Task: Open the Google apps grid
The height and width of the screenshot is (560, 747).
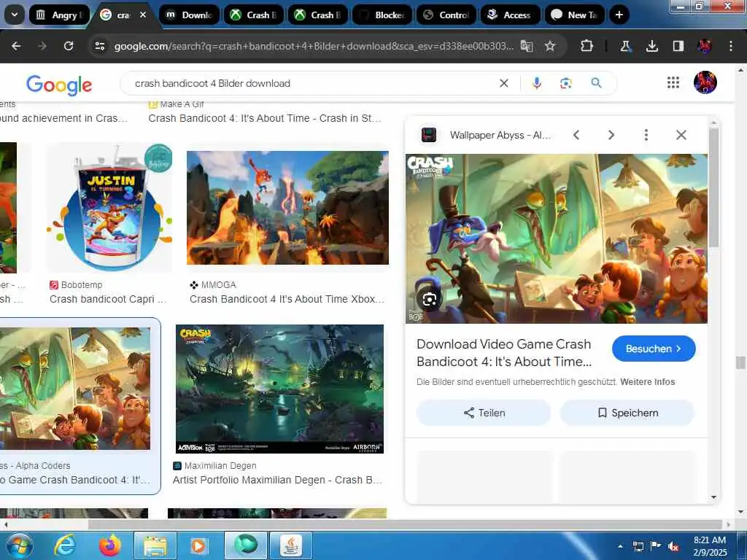Action: pyautogui.click(x=673, y=82)
